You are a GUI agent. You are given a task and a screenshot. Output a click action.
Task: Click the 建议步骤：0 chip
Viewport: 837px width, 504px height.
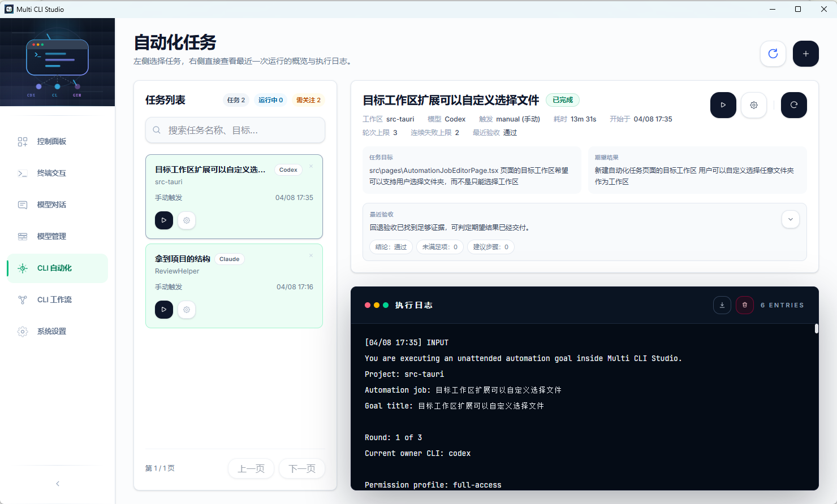click(491, 247)
